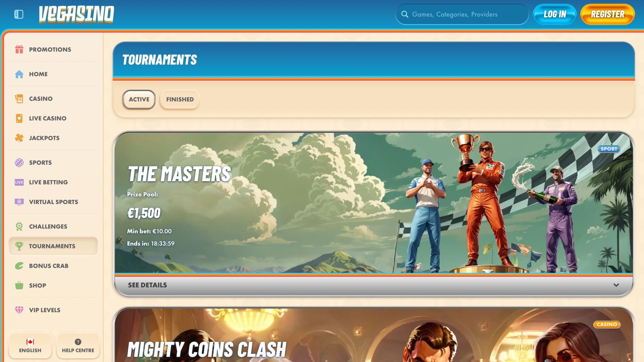The height and width of the screenshot is (362, 644).
Task: Go to the Tournaments section
Action: [x=52, y=246]
